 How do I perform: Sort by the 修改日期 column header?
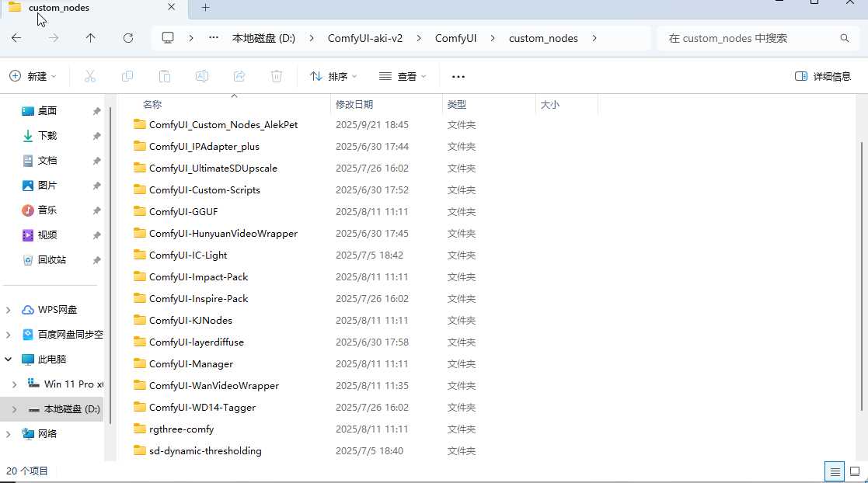point(354,104)
